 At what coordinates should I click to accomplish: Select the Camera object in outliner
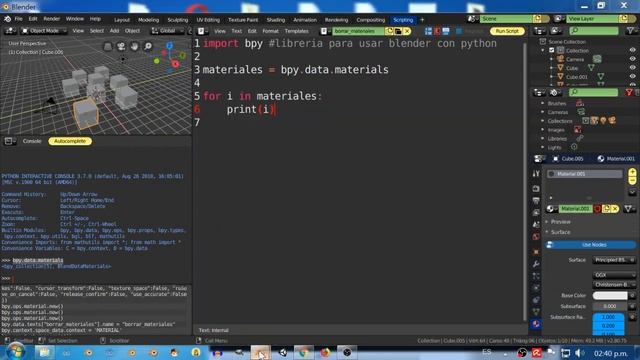pyautogui.click(x=575, y=59)
